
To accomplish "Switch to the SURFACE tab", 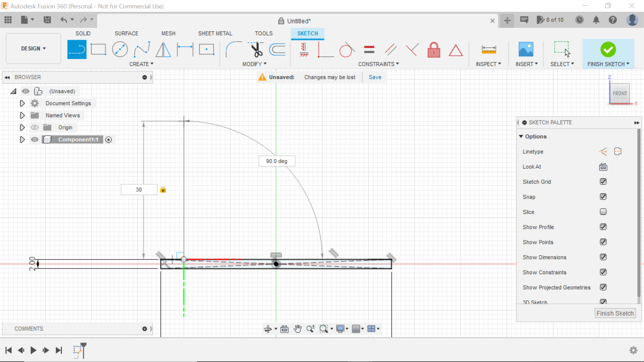I will coord(126,33).
